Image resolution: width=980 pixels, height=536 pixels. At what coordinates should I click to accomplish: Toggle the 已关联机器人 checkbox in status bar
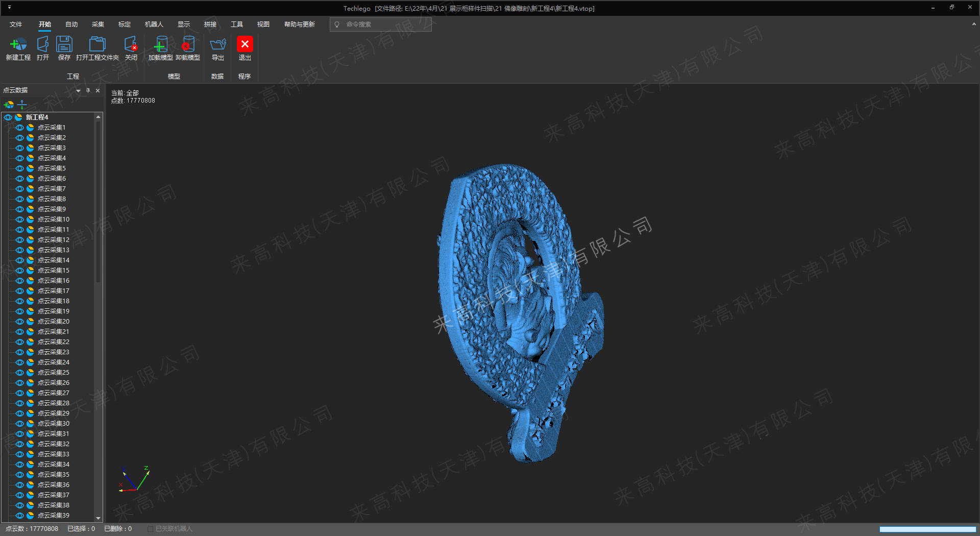coord(150,529)
